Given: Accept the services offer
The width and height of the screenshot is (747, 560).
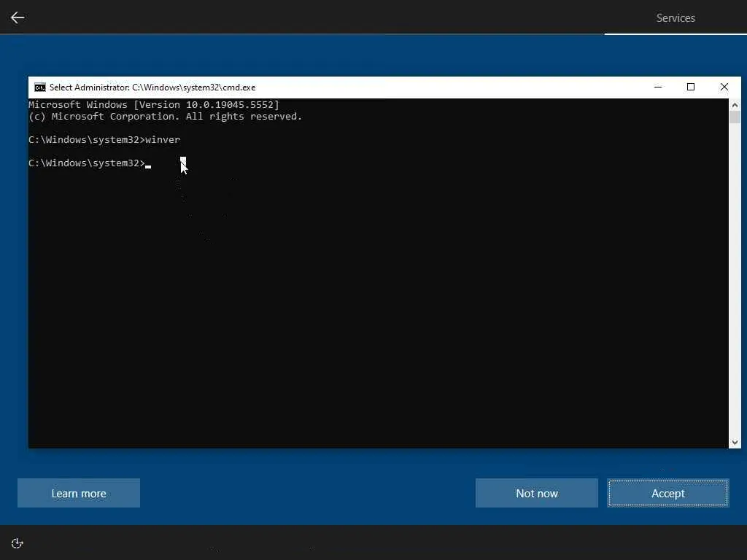Looking at the screenshot, I should 668,493.
